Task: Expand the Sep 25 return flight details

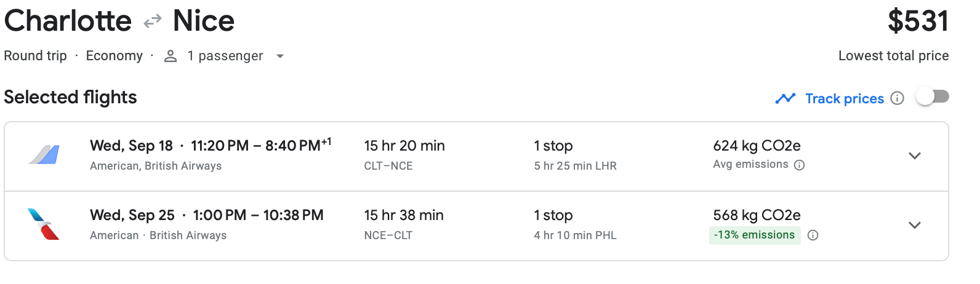Action: (x=915, y=225)
